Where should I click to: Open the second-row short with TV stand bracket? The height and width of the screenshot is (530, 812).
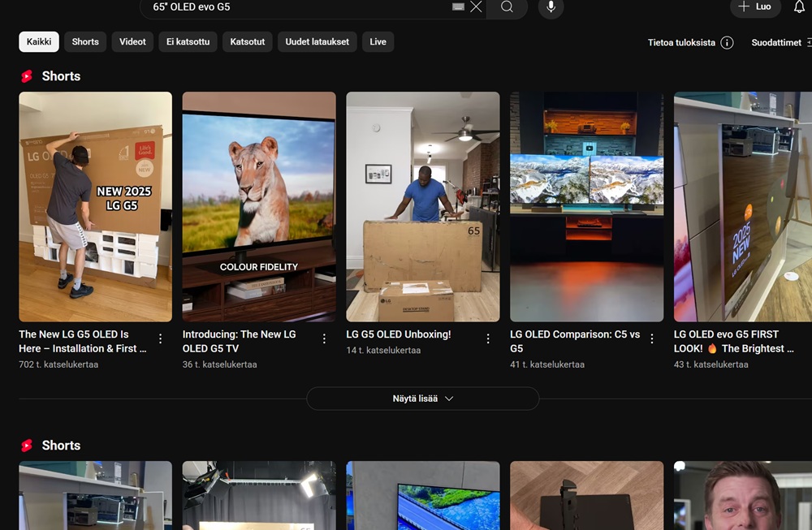coord(587,495)
